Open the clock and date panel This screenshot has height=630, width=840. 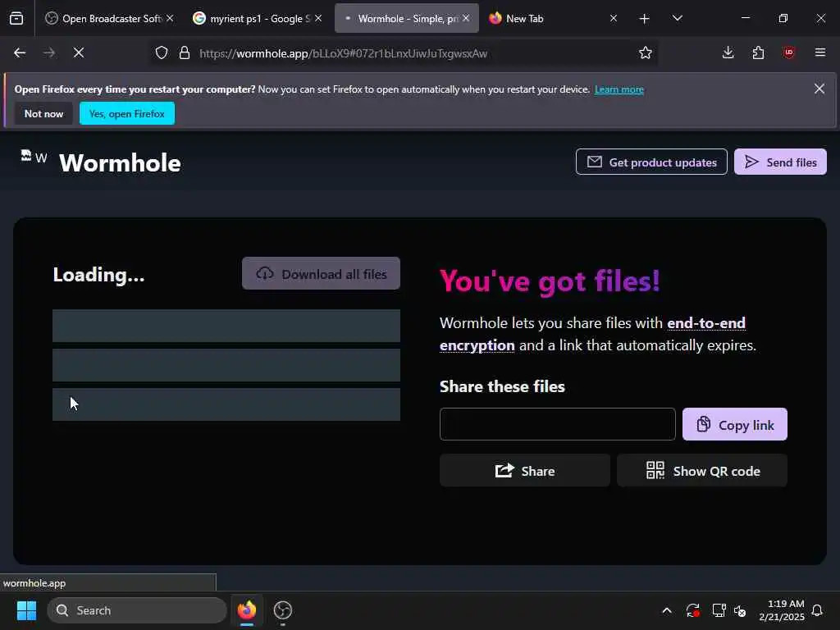click(781, 610)
